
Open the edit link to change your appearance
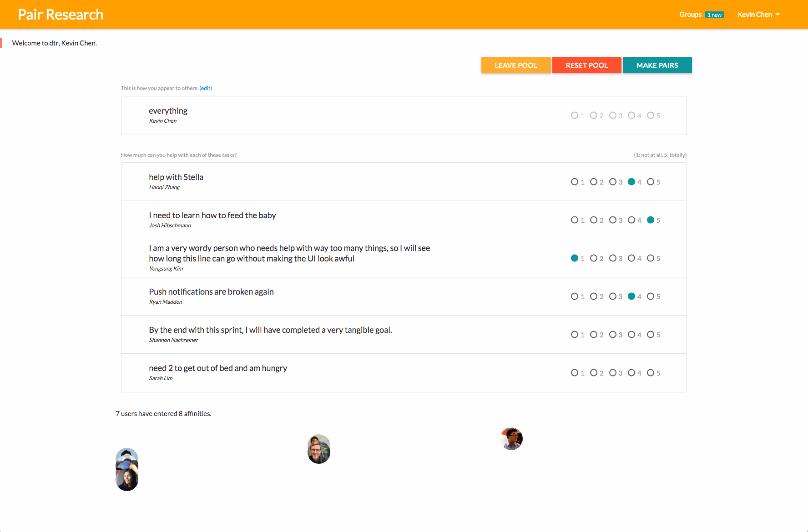coord(205,88)
